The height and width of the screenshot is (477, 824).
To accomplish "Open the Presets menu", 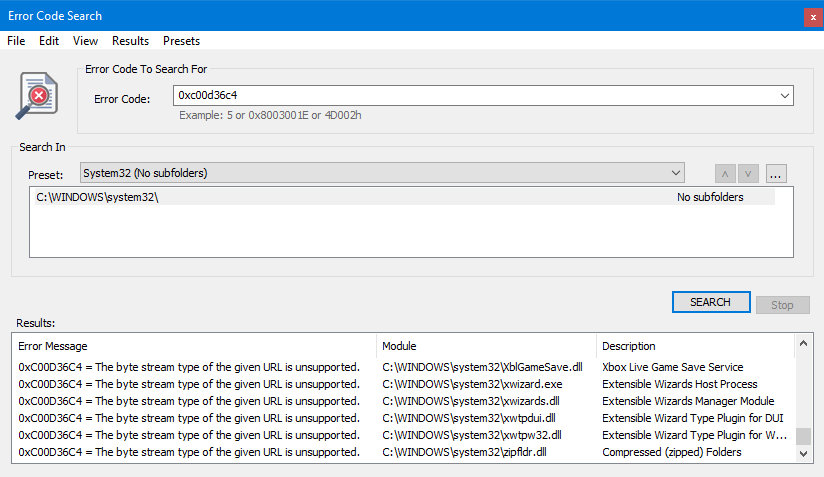I will (181, 41).
